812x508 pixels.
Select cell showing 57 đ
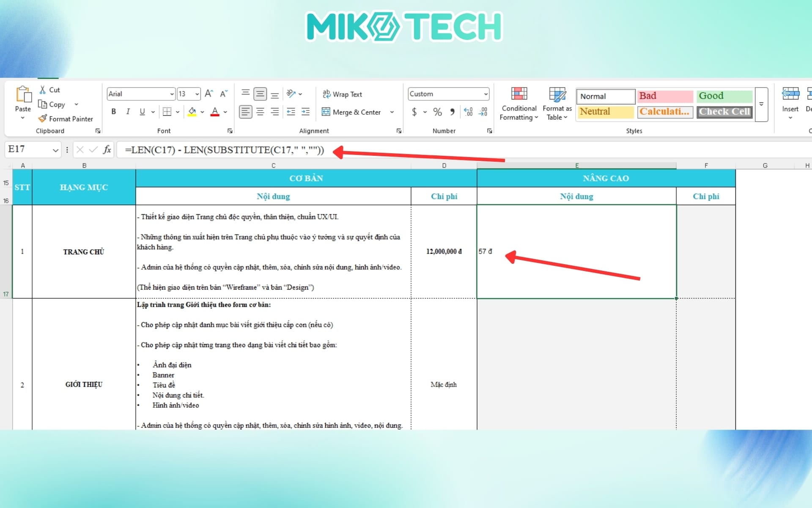pyautogui.click(x=576, y=251)
